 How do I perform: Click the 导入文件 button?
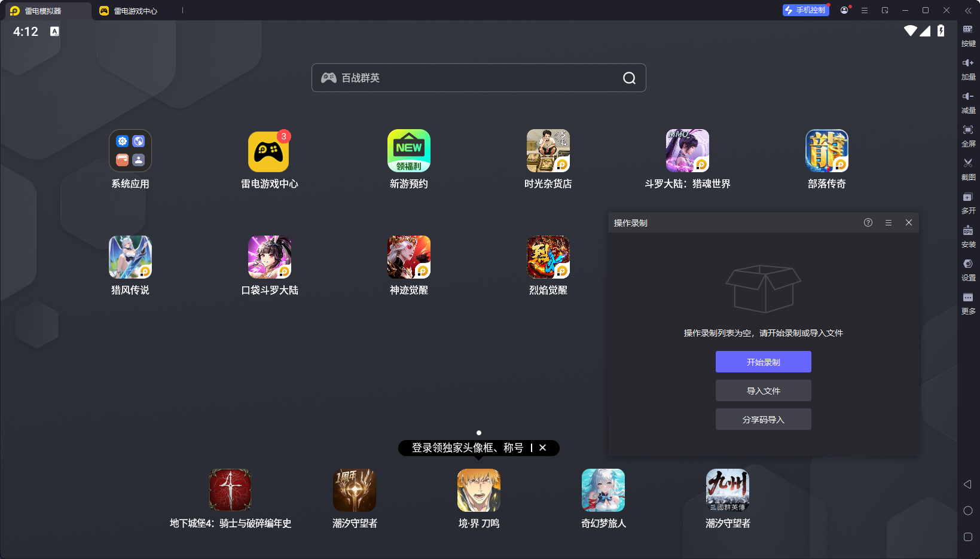pyautogui.click(x=764, y=390)
